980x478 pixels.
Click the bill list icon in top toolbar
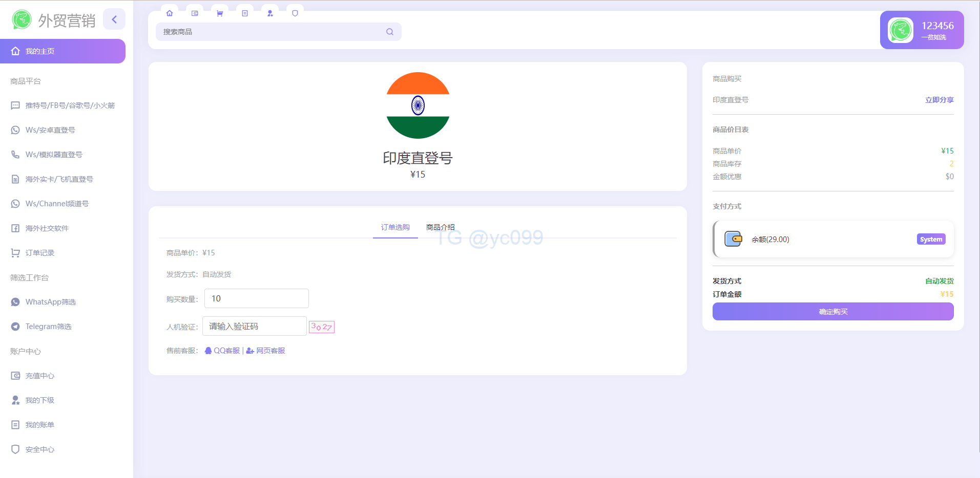click(x=245, y=13)
